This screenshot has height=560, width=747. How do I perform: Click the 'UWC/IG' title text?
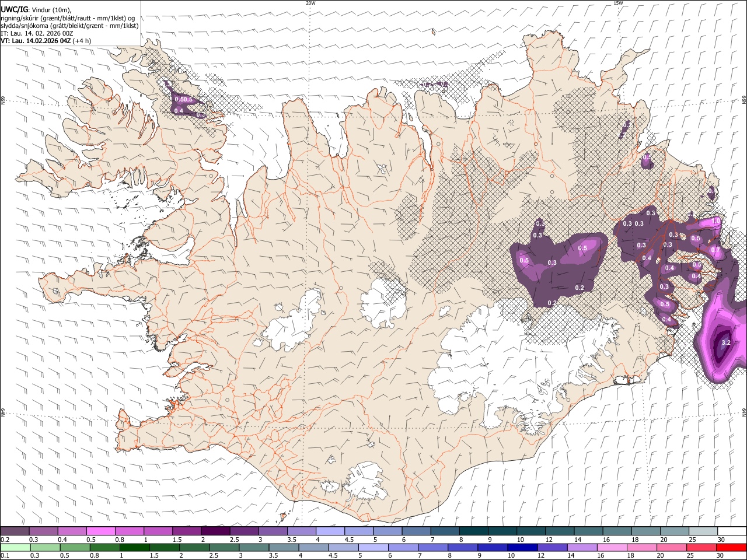[x=14, y=9]
